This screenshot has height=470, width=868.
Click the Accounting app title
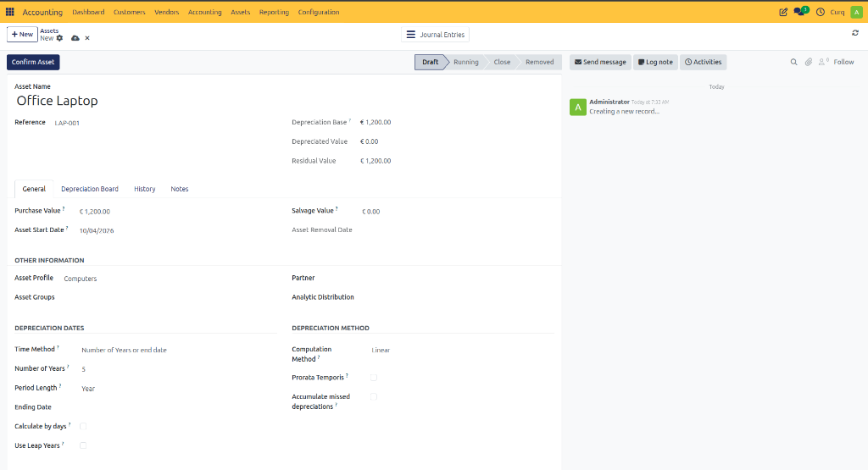point(42,12)
